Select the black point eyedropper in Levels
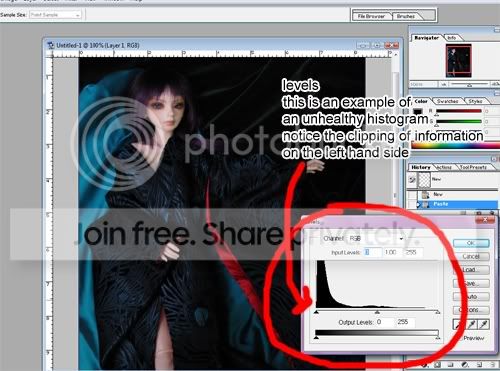The image size is (500, 371). tap(458, 324)
